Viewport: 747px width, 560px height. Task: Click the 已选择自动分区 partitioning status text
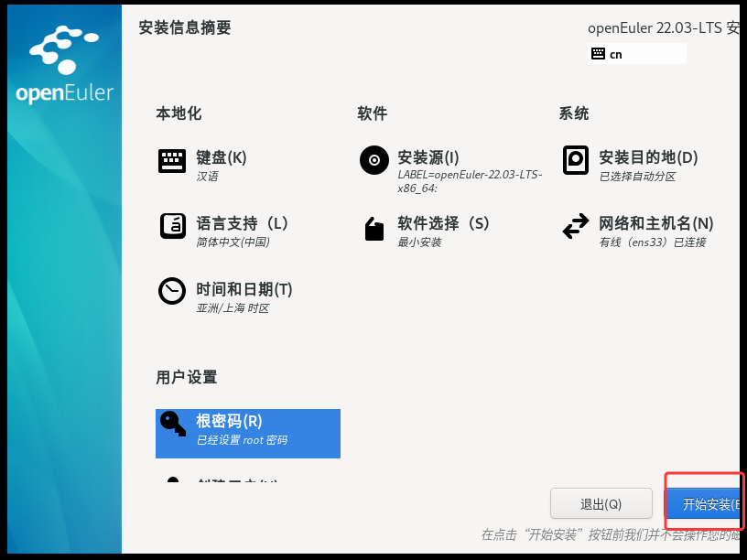point(637,177)
